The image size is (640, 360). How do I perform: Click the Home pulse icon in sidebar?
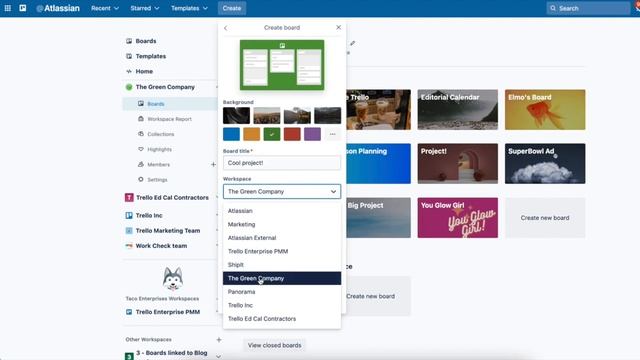click(129, 71)
